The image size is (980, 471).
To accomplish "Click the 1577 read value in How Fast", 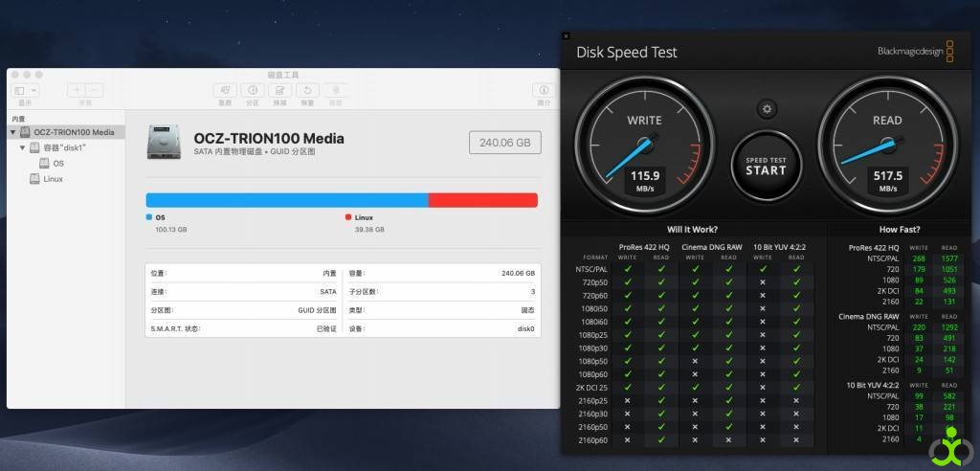I will (948, 259).
